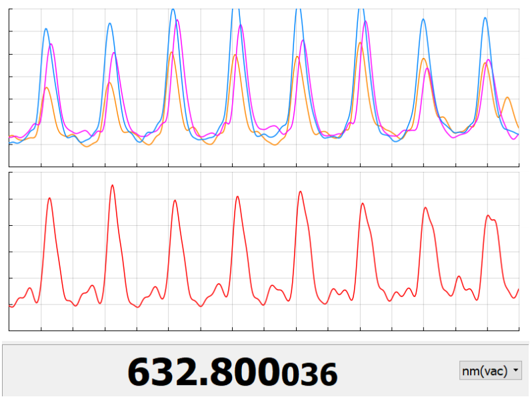
Task: Click the first blue peak in upper plot
Action: 46,29
